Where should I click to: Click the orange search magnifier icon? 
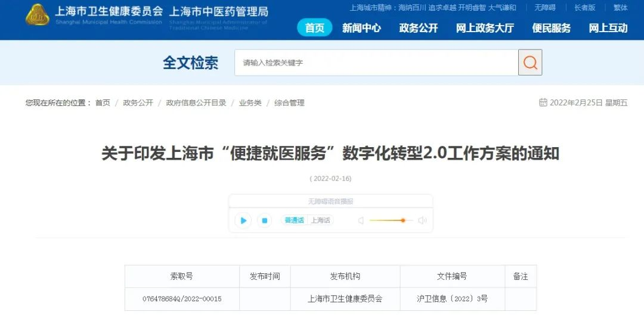(x=530, y=63)
